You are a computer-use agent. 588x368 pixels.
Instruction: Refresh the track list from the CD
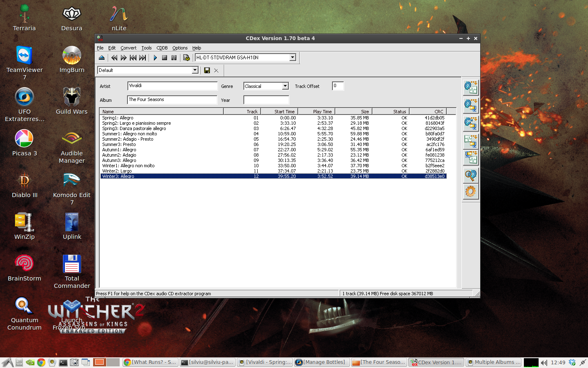(187, 58)
